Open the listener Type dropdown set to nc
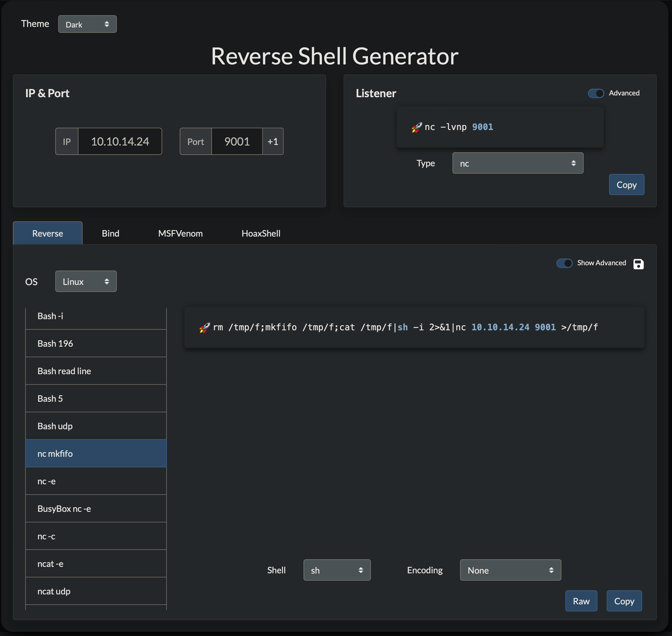The image size is (672, 636). coord(517,163)
